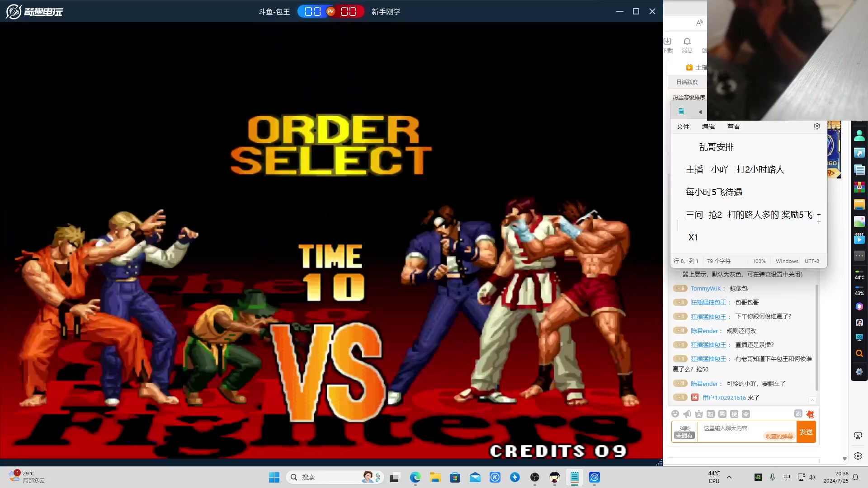
Task: Open the picture viewer icon in side dock
Action: (859, 221)
